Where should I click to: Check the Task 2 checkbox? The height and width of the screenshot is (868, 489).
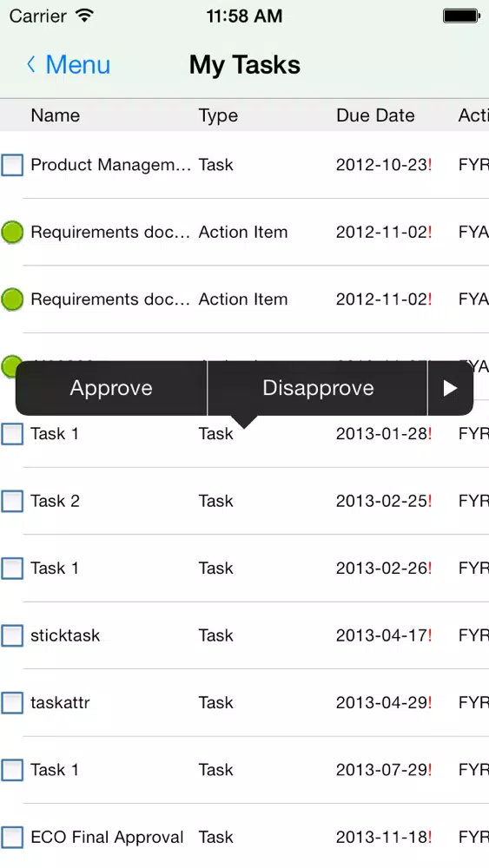[12, 501]
